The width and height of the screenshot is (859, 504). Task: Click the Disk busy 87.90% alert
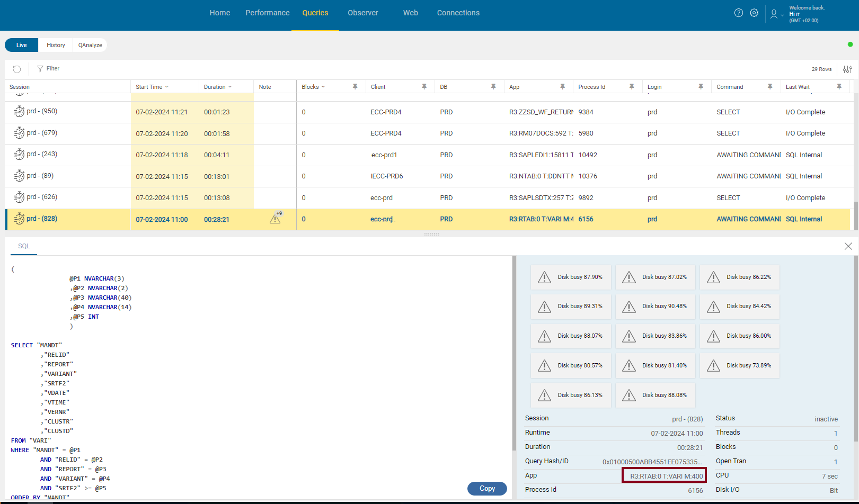pos(571,277)
